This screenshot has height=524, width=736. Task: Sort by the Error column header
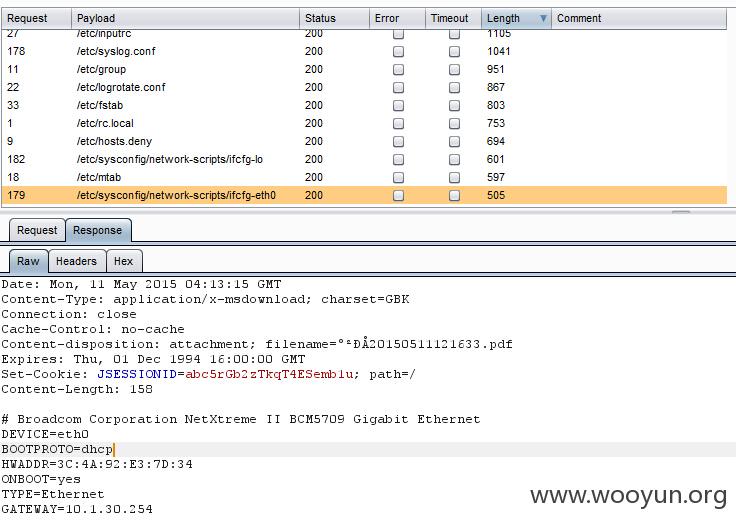[397, 18]
